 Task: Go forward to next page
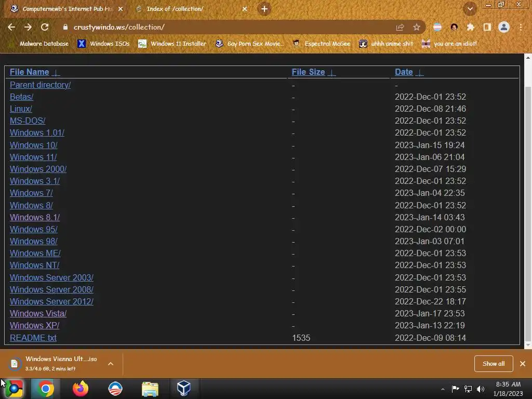tap(28, 27)
